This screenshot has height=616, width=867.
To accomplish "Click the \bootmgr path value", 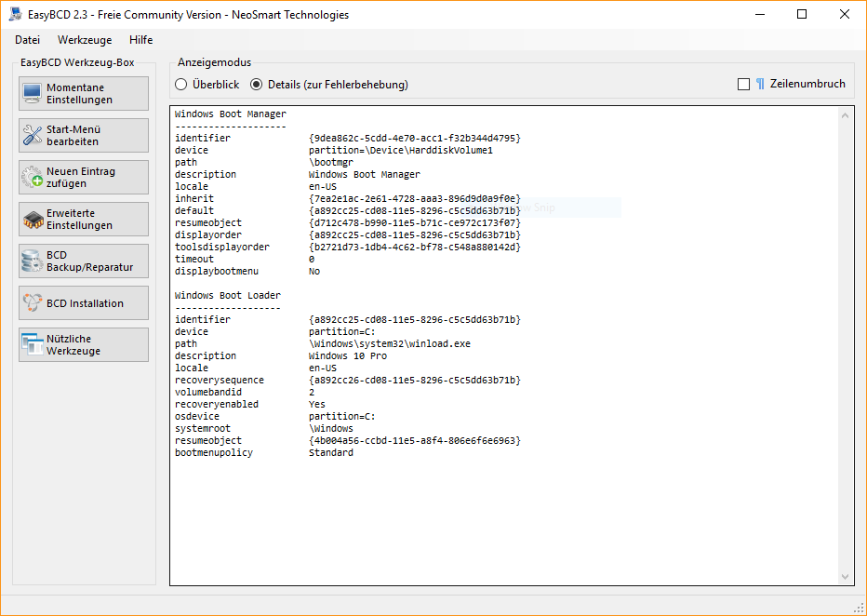I will coord(330,163).
